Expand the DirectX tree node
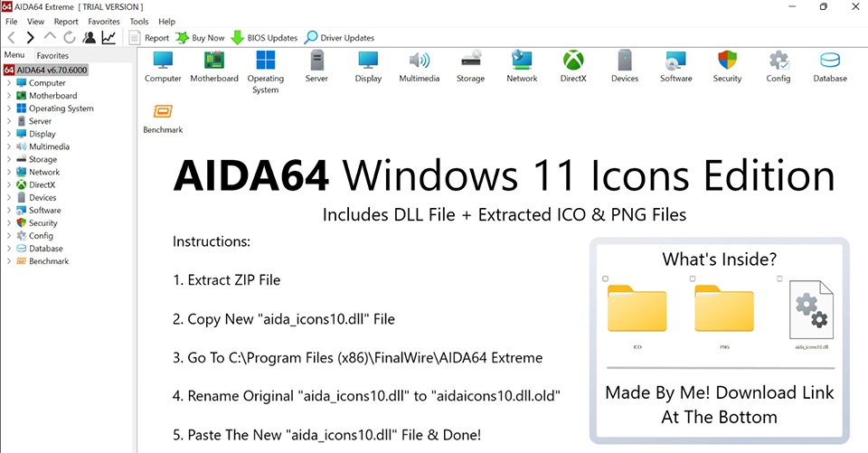868x453 pixels. pos(9,184)
